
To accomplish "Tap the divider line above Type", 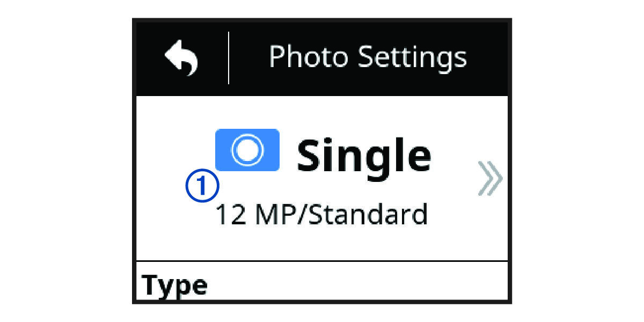I will click(322, 262).
